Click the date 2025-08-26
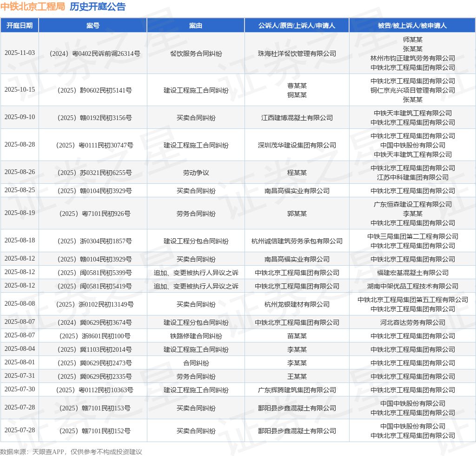This screenshot has width=476, height=456. pos(20,172)
